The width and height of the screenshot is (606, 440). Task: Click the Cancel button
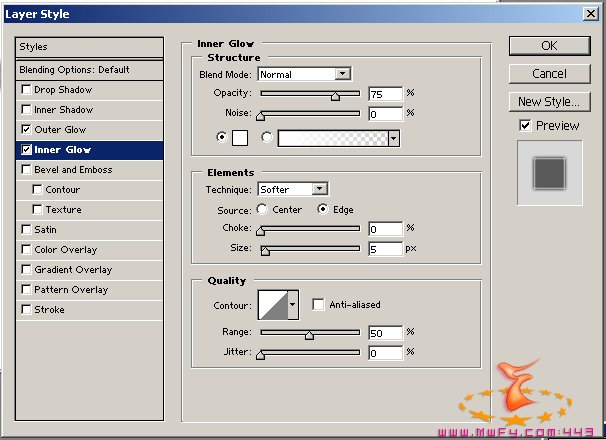550,74
